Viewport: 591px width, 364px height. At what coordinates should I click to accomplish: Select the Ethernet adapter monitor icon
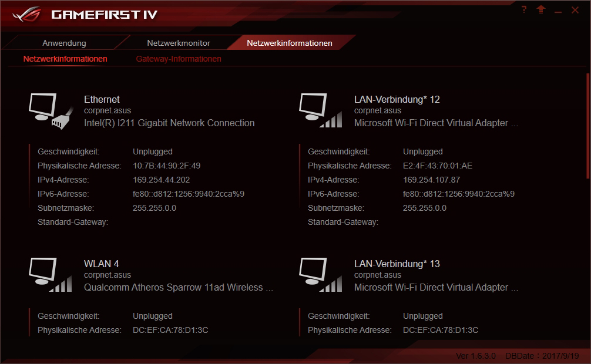tap(51, 111)
